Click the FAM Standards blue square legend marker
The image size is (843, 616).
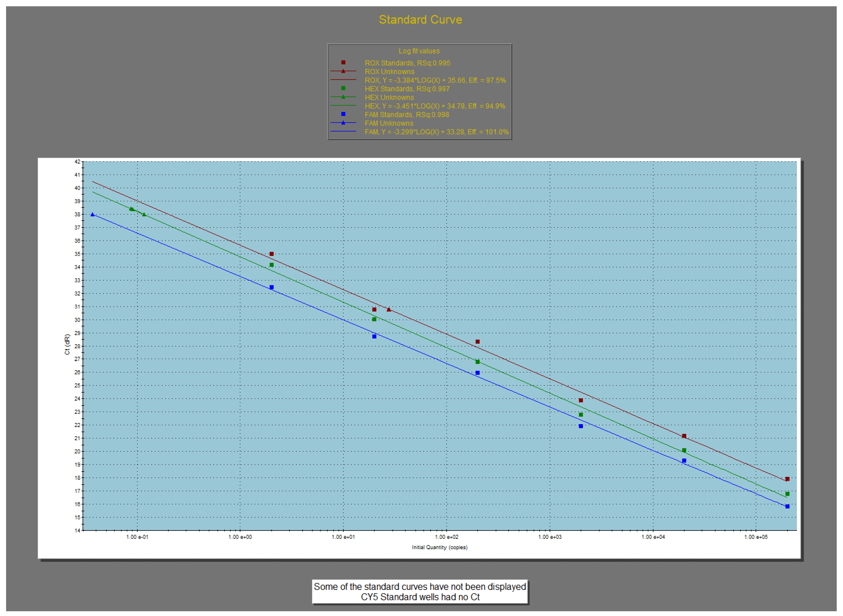pyautogui.click(x=343, y=114)
